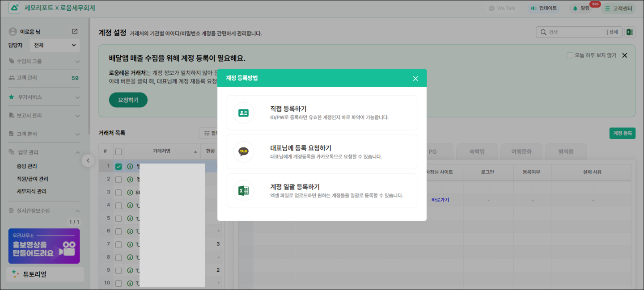Viewport: 644px width, 290px height.
Task: Toggle the select-all checkbox in table header
Action: coord(119,151)
